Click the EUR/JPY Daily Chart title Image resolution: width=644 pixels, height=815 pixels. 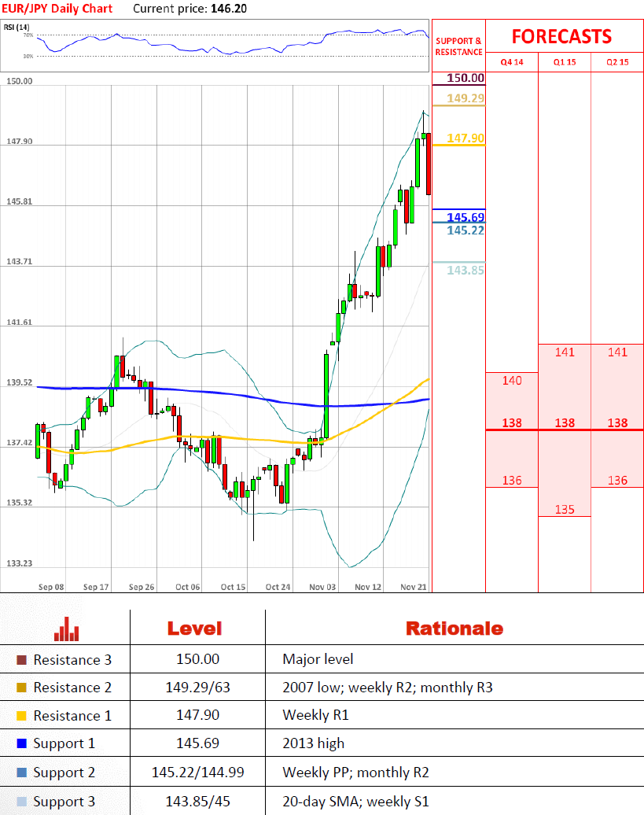[x=57, y=9]
